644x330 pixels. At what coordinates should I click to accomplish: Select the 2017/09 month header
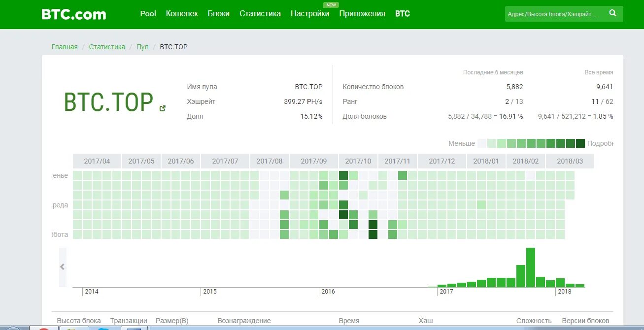314,161
